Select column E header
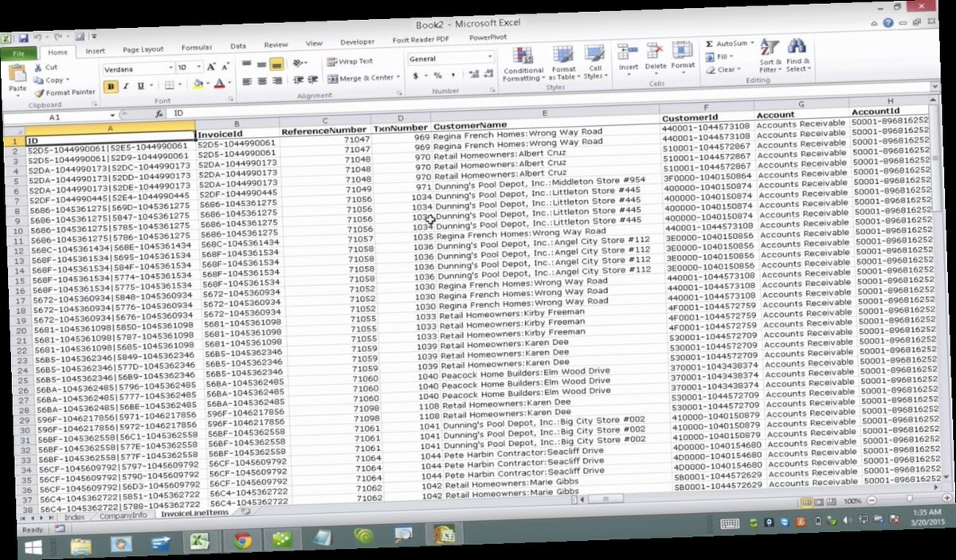 [545, 115]
